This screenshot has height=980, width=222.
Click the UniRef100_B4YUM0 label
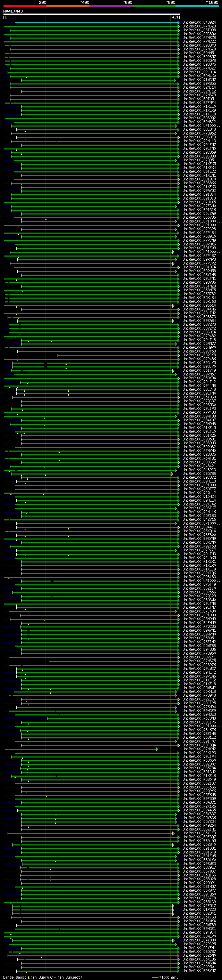[x=199, y=940]
